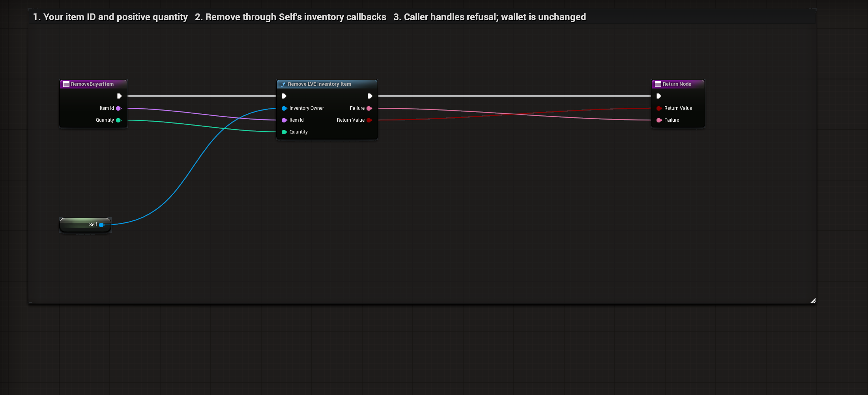Click the Return Value output pin on Remove LVE Inventory Item
Image resolution: width=868 pixels, height=395 pixels.
369,120
